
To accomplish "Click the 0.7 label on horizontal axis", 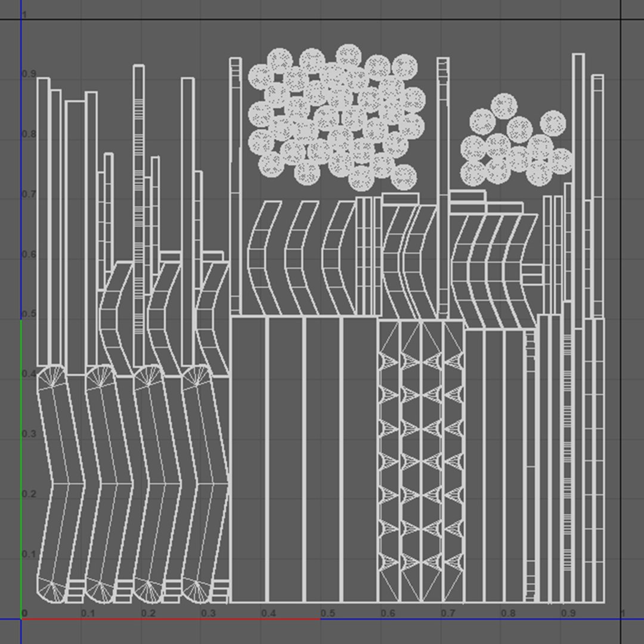I will click(x=448, y=614).
